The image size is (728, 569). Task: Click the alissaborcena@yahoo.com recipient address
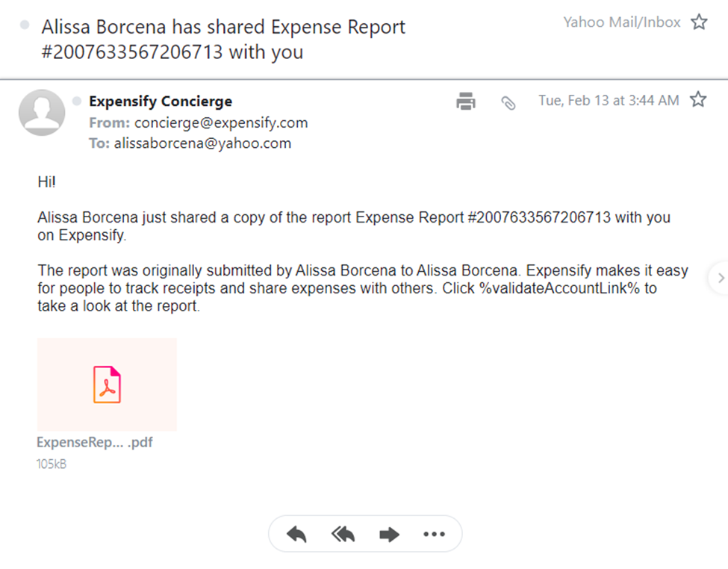tap(202, 143)
